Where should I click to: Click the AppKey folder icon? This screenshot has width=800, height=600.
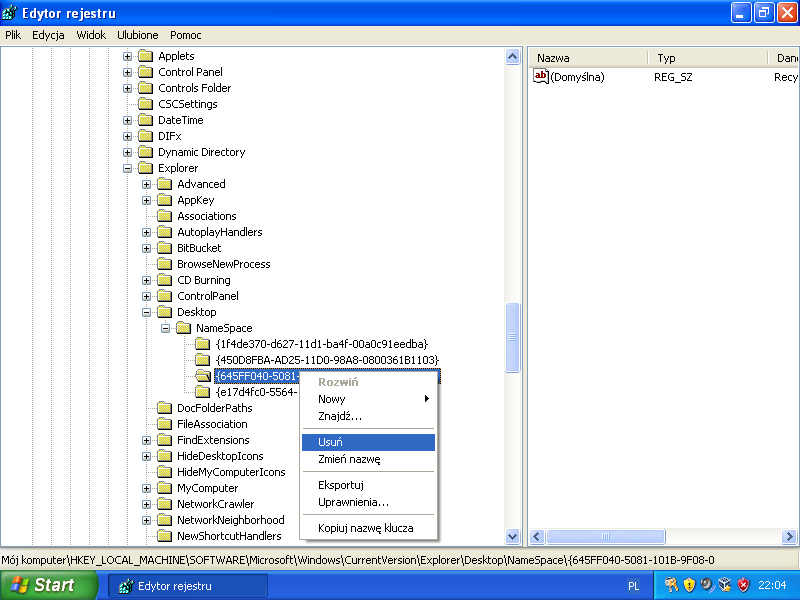click(165, 200)
